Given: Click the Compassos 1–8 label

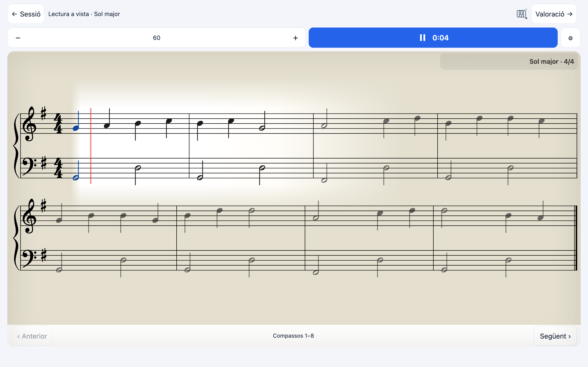Looking at the screenshot, I should click(293, 336).
